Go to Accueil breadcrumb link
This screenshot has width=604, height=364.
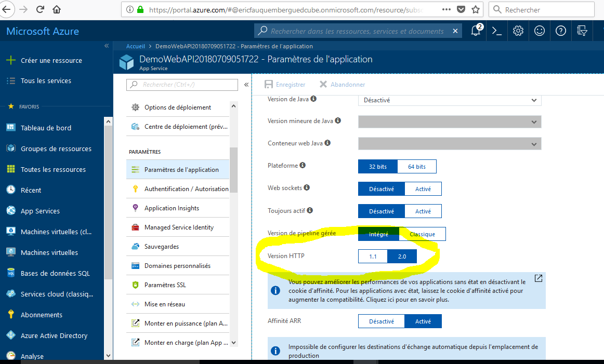(136, 46)
